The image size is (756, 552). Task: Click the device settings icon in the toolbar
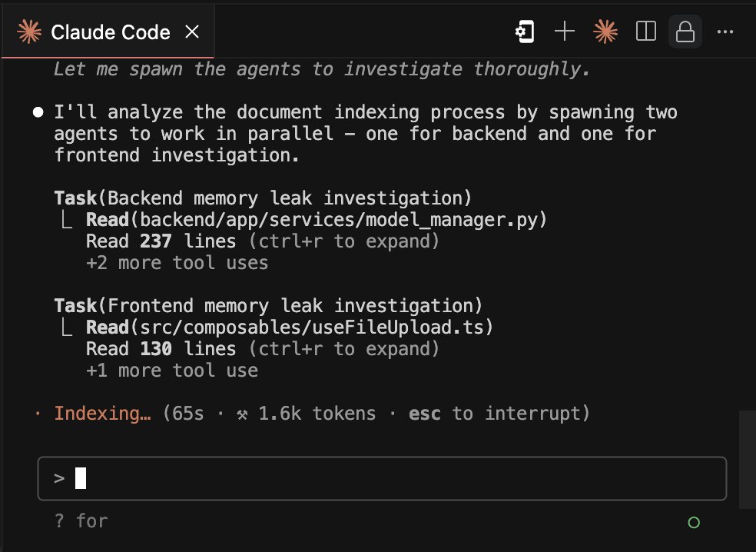pyautogui.click(x=525, y=32)
